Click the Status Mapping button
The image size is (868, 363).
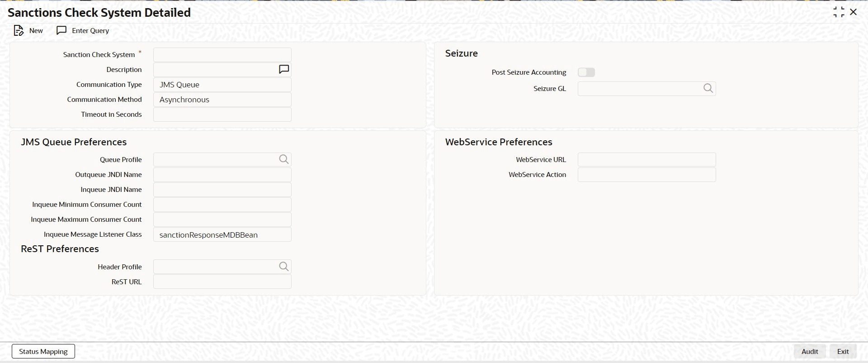point(43,351)
